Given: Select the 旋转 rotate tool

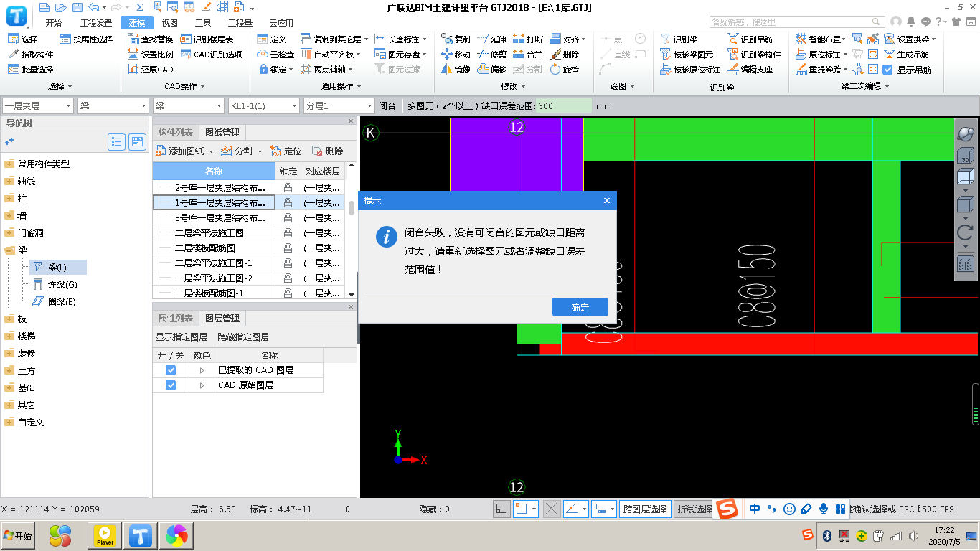Looking at the screenshot, I should coord(565,70).
